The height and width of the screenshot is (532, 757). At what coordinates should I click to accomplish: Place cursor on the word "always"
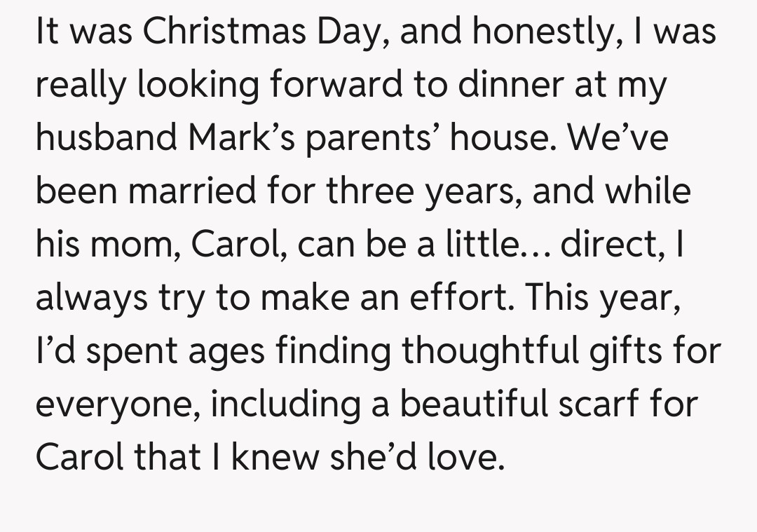[x=91, y=297]
